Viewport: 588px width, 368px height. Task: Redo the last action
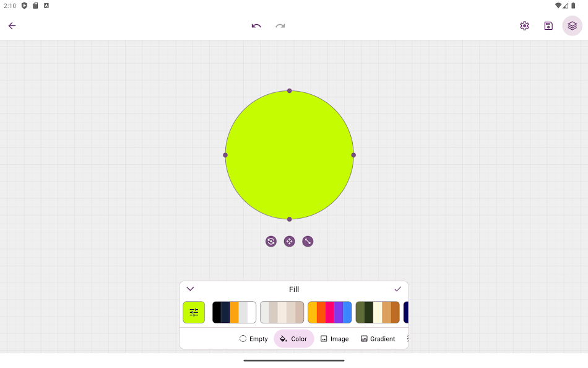(279, 26)
